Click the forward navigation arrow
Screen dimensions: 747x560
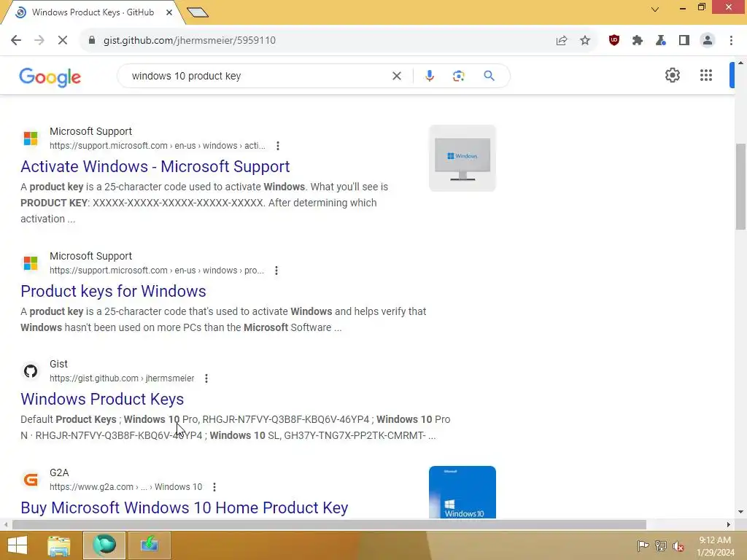point(39,41)
